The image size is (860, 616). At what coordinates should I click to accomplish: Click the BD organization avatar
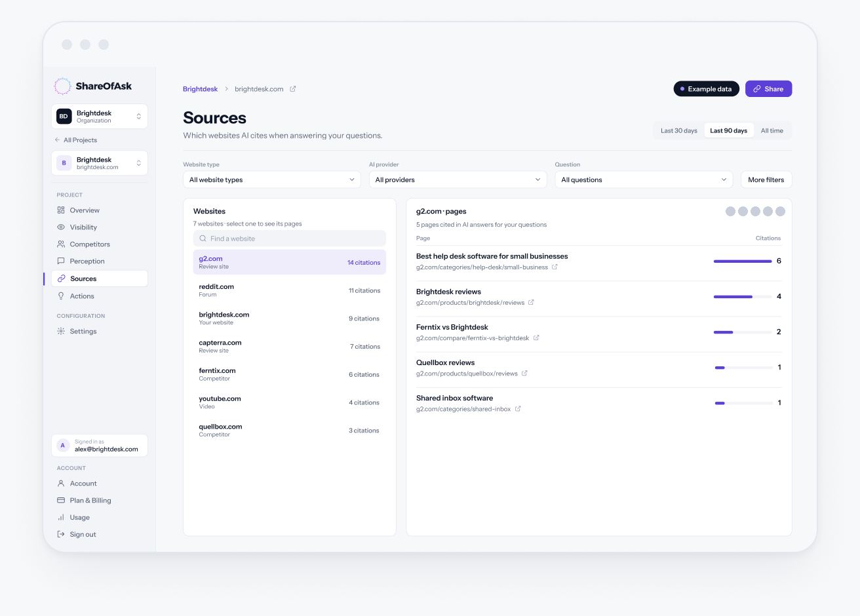click(64, 116)
